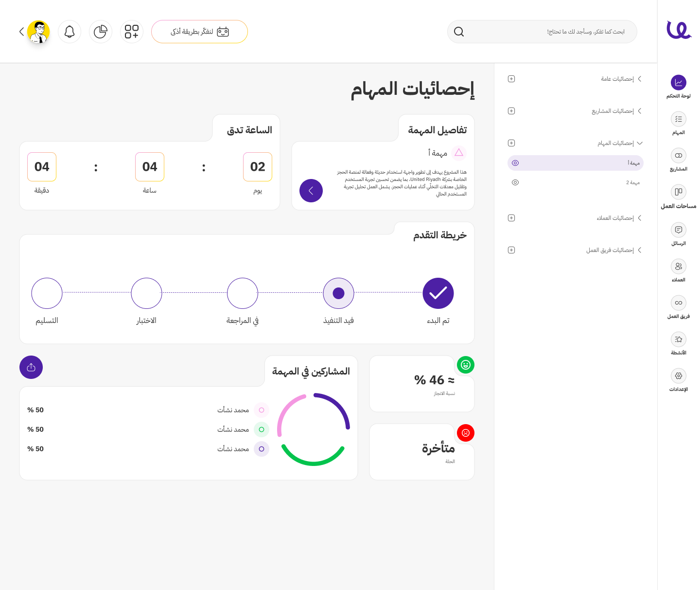
Task: Open المهام tasks in sidebar
Action: [679, 119]
